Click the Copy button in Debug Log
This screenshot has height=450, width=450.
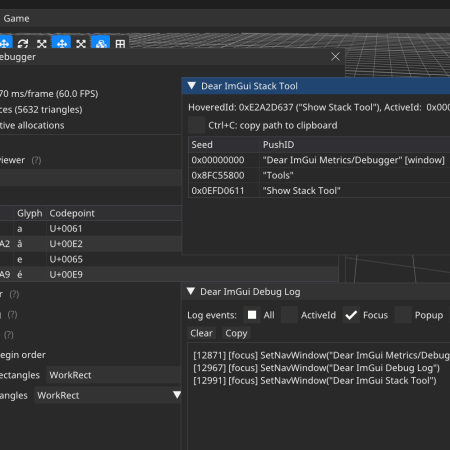(236, 333)
